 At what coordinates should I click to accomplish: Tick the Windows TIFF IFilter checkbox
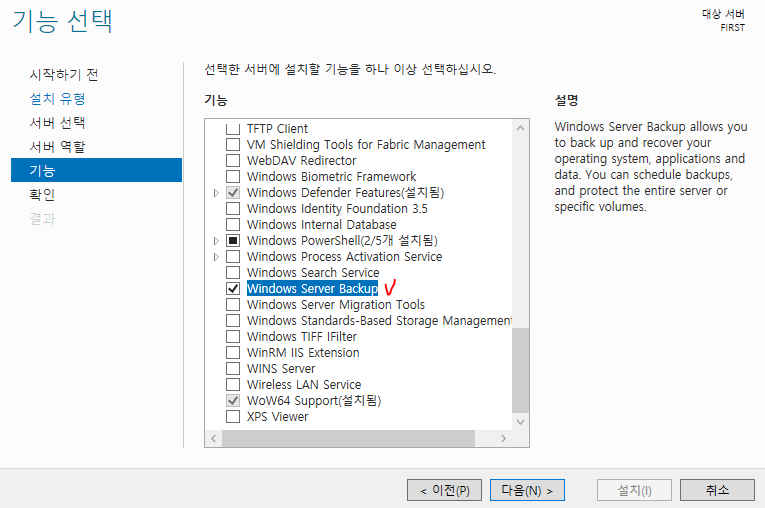233,336
